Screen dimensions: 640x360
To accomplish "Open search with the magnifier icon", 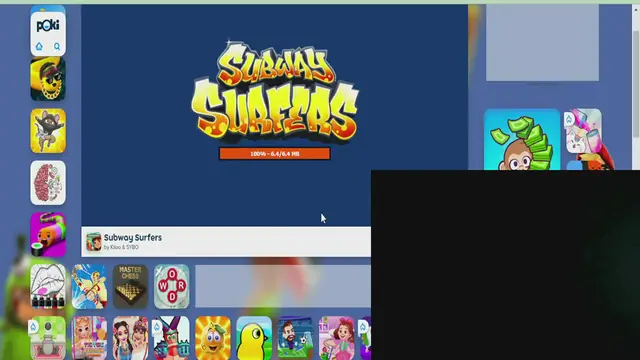I will 57,47.
